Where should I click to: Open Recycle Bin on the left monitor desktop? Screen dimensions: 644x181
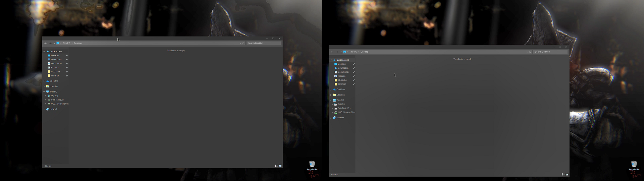pyautogui.click(x=312, y=165)
